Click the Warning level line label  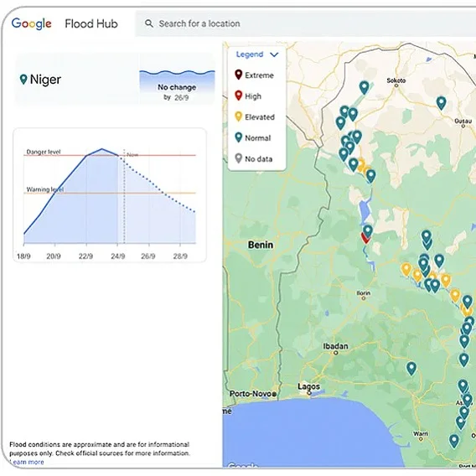(45, 189)
